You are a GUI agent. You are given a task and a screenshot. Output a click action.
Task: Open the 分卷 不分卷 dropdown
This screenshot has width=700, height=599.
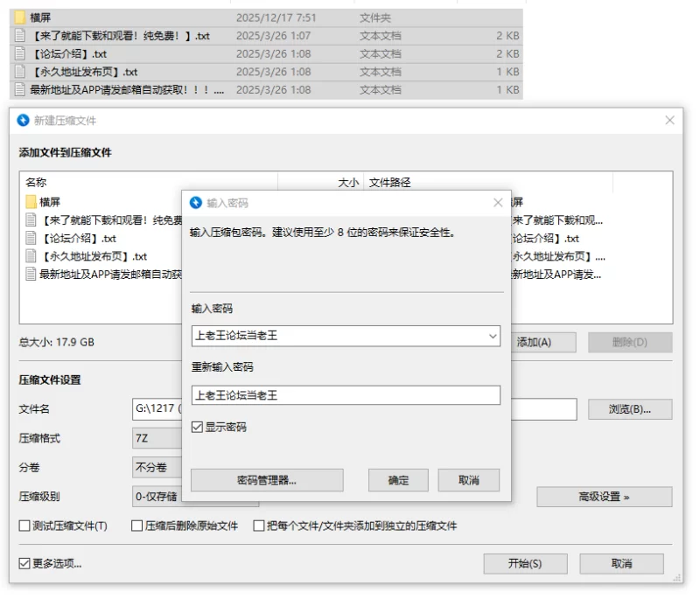click(x=157, y=468)
